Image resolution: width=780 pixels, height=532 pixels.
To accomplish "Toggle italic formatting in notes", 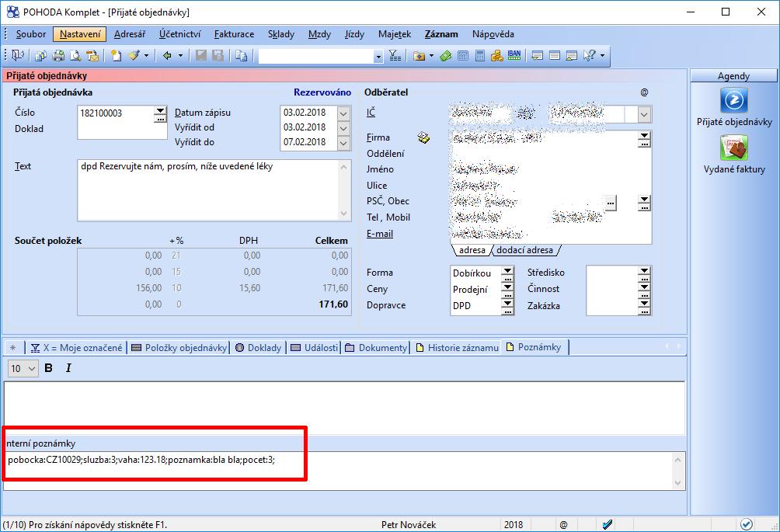I will pyautogui.click(x=68, y=368).
